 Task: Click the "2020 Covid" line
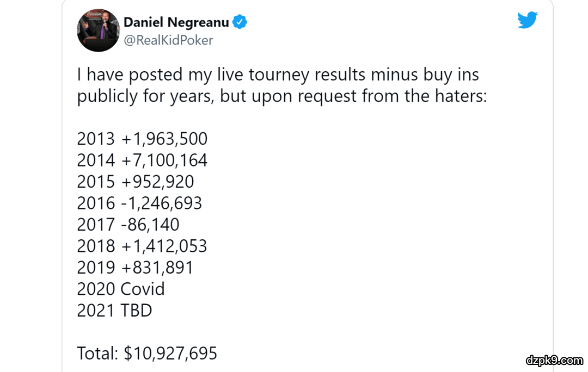click(121, 289)
